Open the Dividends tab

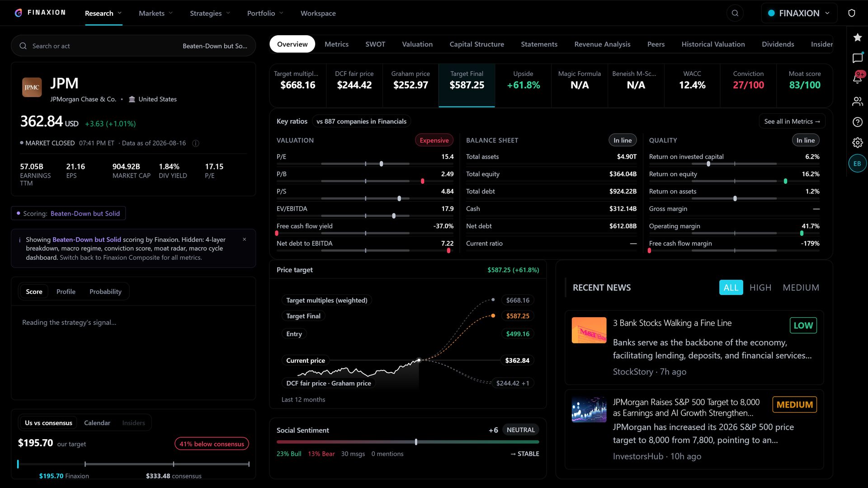pyautogui.click(x=778, y=44)
